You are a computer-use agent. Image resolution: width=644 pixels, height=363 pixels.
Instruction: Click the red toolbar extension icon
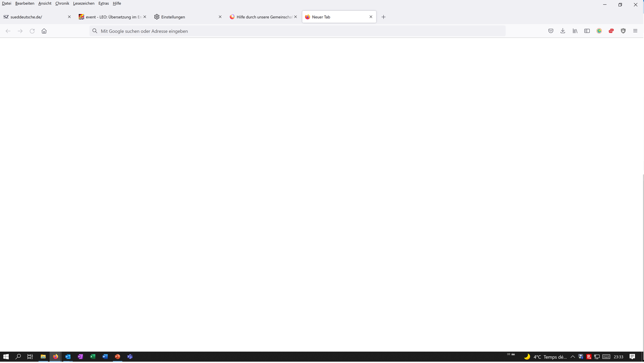(x=611, y=31)
